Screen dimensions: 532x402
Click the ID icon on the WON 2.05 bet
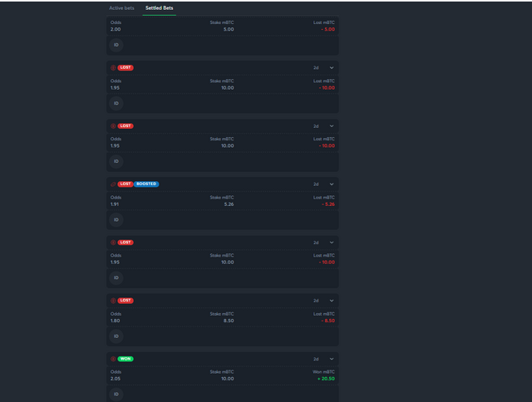116,395
